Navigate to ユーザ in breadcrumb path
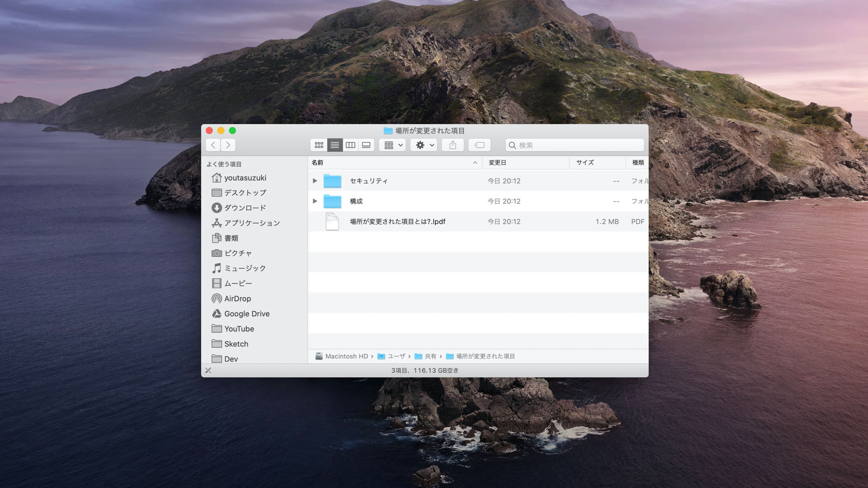The width and height of the screenshot is (868, 488). click(x=396, y=356)
